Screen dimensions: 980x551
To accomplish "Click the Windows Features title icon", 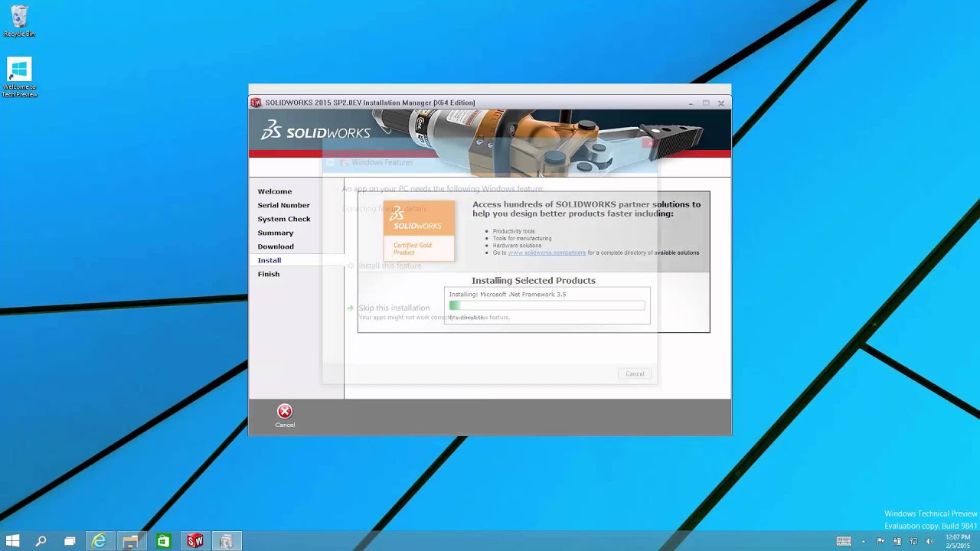I will pyautogui.click(x=345, y=162).
